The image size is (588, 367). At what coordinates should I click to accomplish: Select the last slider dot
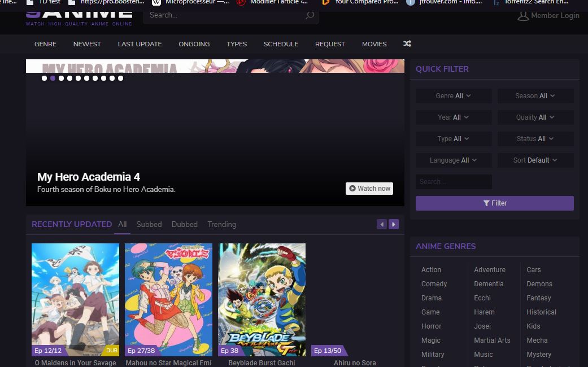120,78
